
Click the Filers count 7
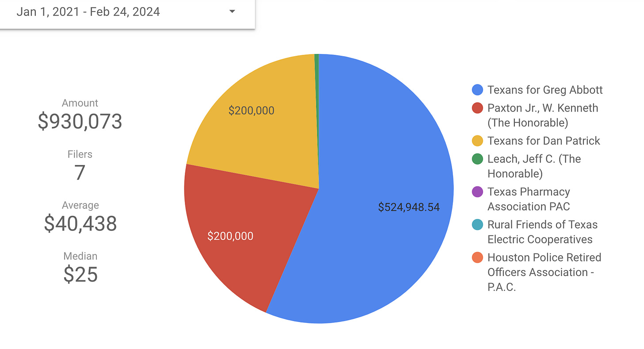point(80,173)
